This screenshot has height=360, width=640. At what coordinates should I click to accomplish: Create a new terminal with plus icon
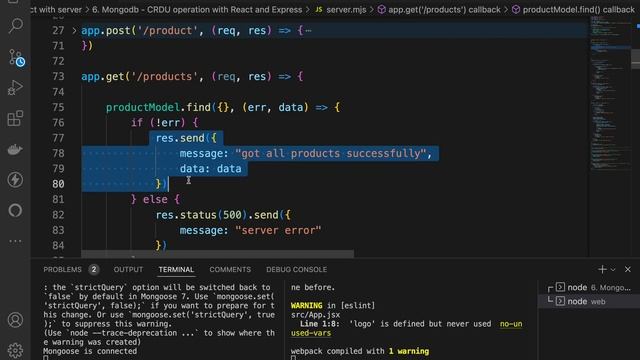(x=602, y=269)
